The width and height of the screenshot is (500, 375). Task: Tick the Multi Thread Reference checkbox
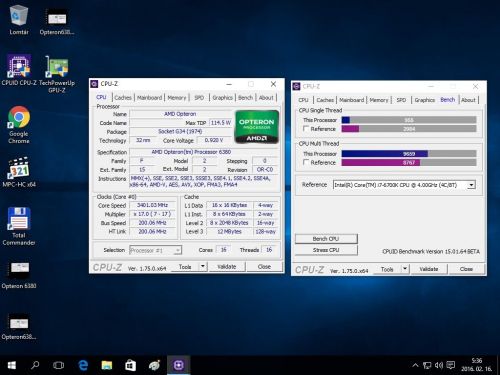pyautogui.click(x=306, y=162)
